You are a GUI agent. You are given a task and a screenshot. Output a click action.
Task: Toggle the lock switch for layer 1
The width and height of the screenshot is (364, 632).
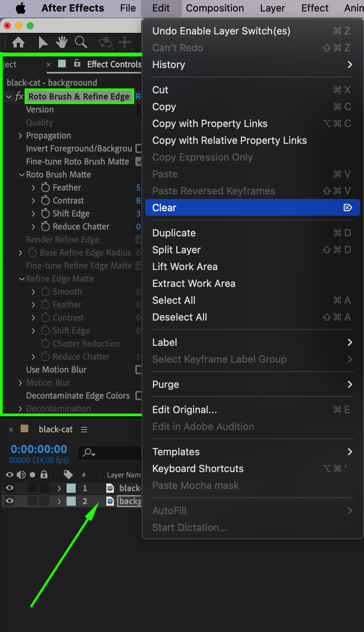(44, 488)
